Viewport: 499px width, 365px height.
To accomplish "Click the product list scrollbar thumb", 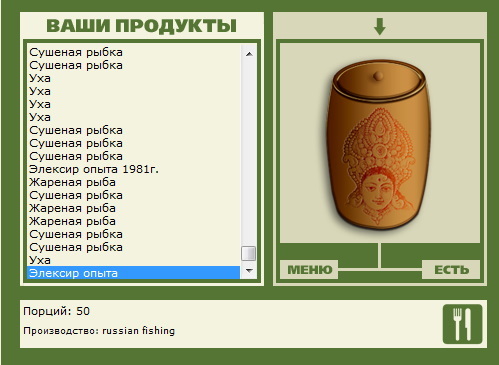I will pyautogui.click(x=249, y=253).
